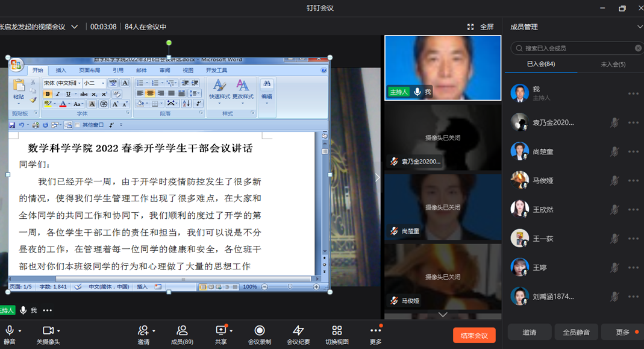Click the 会议录制 recording icon

260,330
